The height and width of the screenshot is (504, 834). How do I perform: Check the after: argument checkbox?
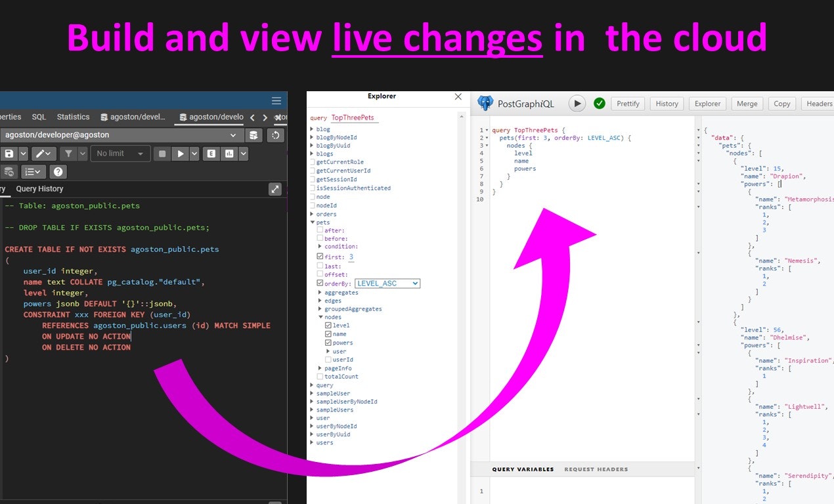pos(320,230)
